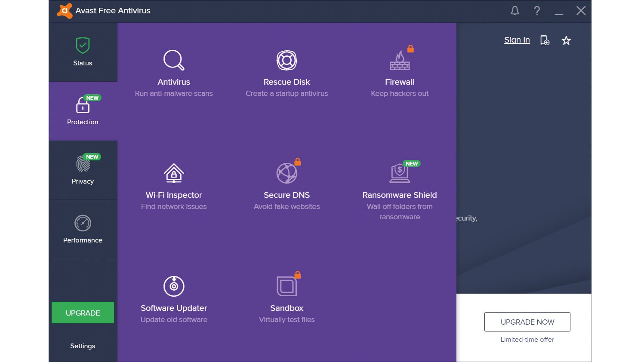The width and height of the screenshot is (644, 362).
Task: Launch the Wi-Fi Inspector house icon
Action: click(174, 173)
